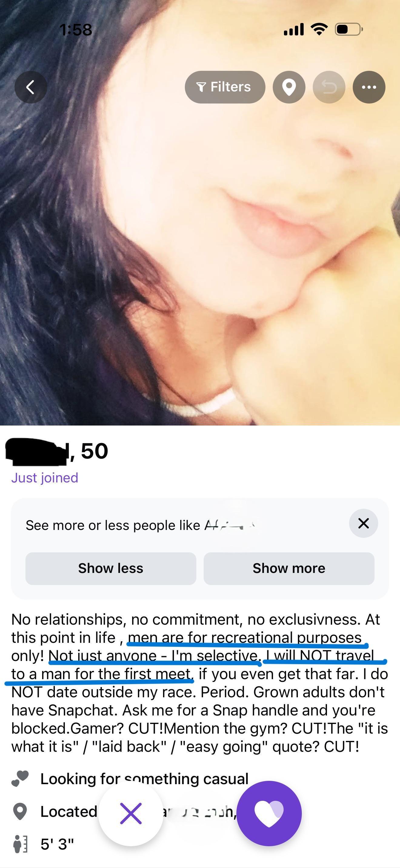Open the three-dot more options menu
Image resolution: width=400 pixels, height=868 pixels.
369,87
